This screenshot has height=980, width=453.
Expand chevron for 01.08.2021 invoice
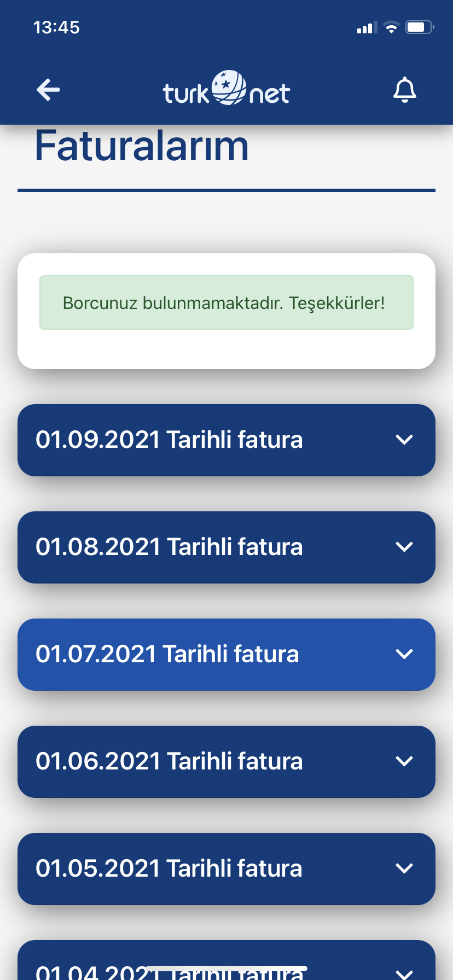[404, 547]
